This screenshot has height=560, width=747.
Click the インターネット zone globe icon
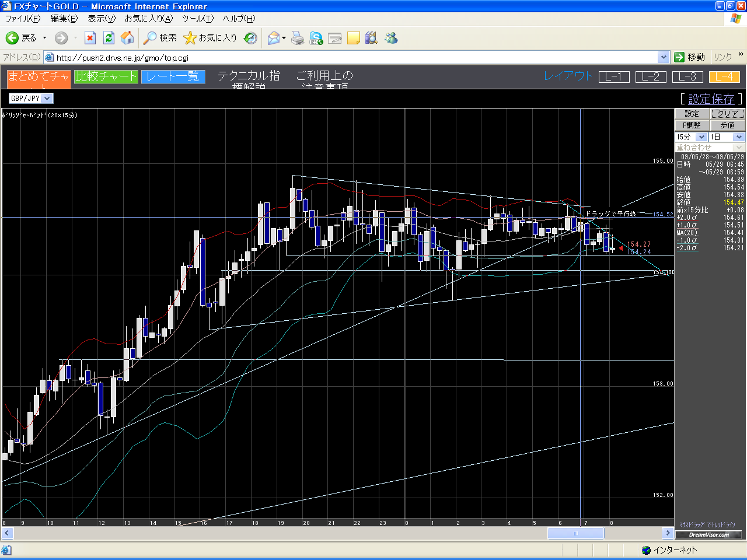pyautogui.click(x=646, y=550)
